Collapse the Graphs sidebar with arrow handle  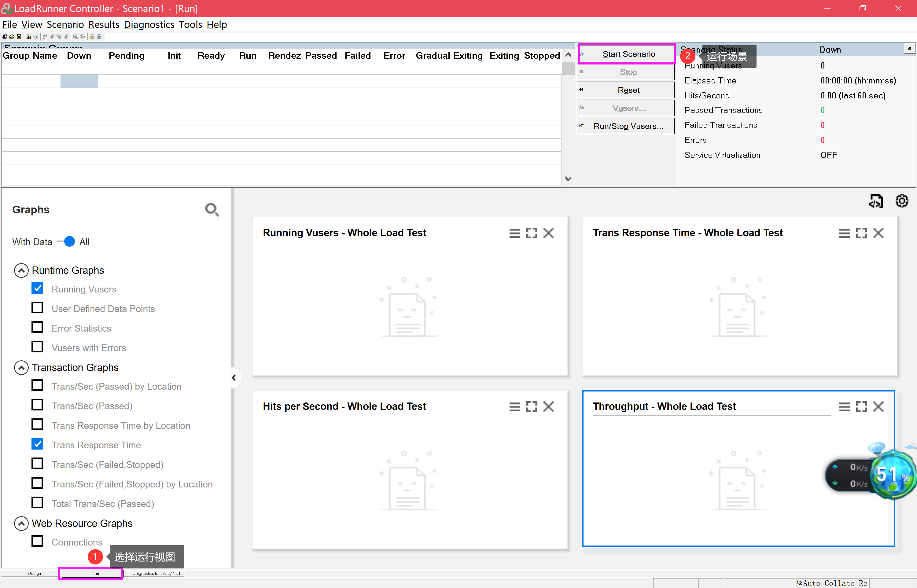[234, 378]
